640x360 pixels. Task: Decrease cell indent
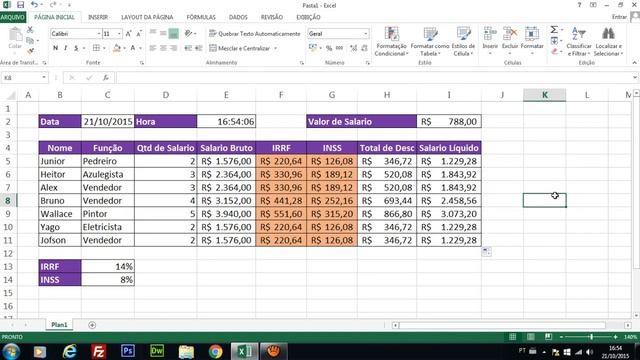click(x=188, y=48)
